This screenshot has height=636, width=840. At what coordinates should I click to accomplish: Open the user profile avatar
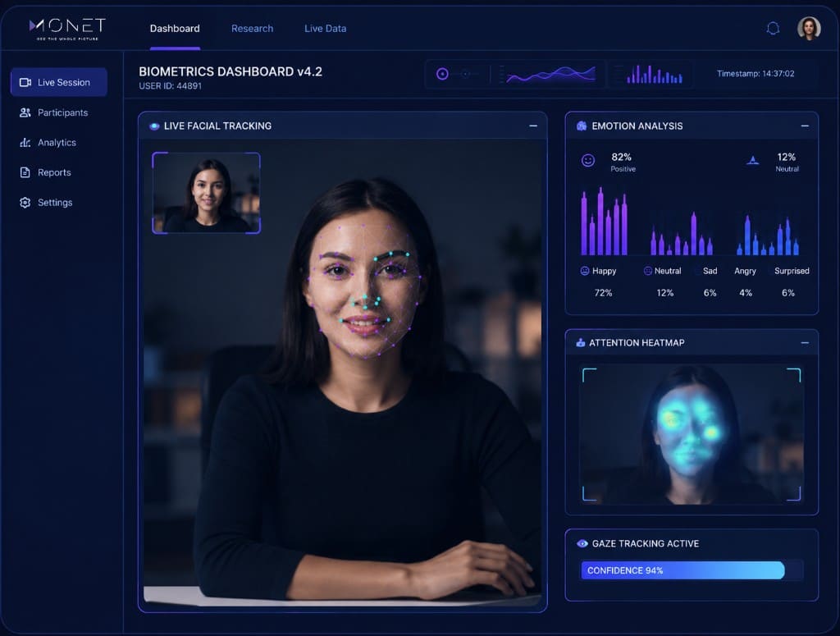808,29
